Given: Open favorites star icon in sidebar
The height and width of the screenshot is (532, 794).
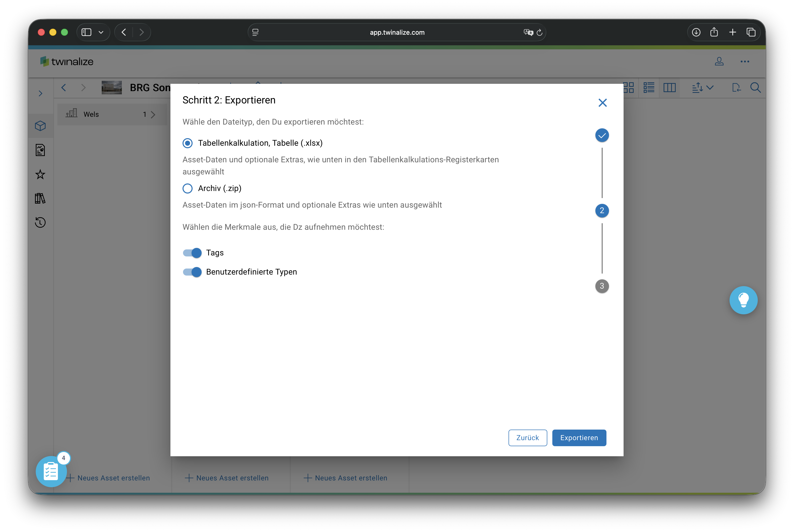Looking at the screenshot, I should [x=40, y=174].
